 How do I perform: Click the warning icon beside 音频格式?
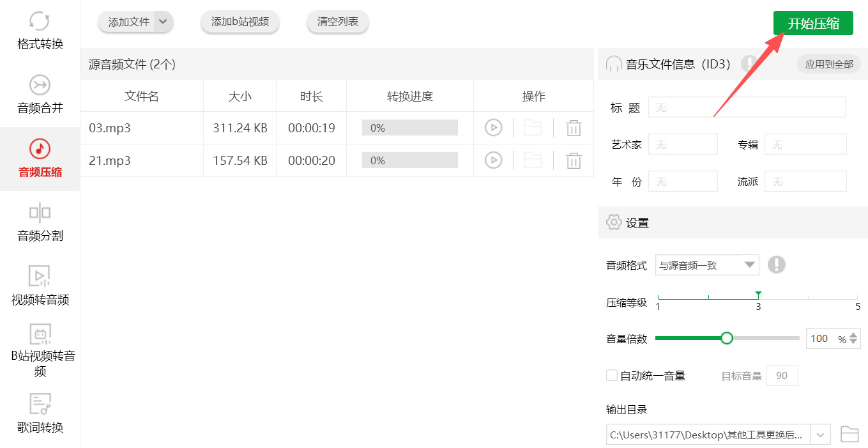point(776,265)
